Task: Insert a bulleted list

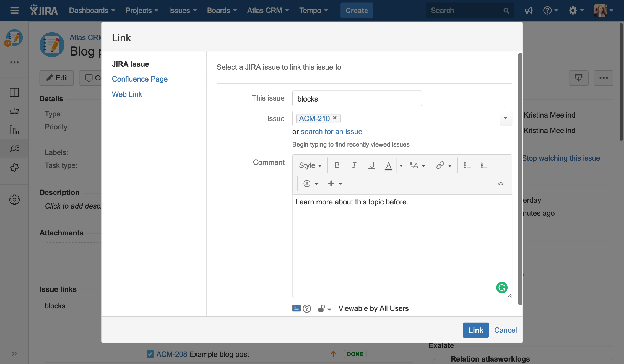Action: (467, 165)
